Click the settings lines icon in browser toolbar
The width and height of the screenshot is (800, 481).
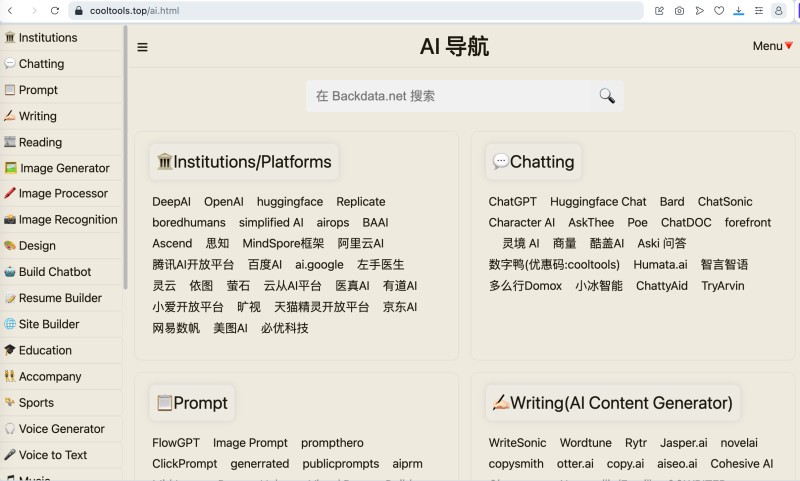tap(759, 10)
